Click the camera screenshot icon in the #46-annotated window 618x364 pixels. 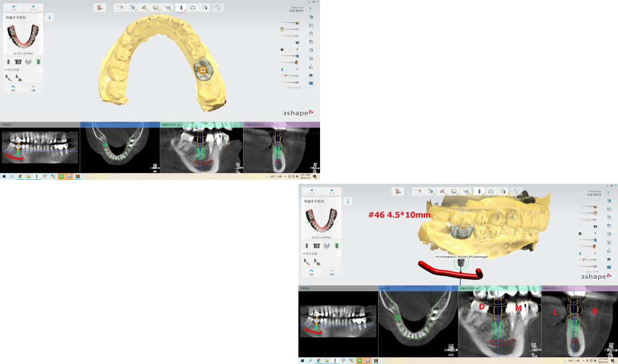click(x=609, y=259)
